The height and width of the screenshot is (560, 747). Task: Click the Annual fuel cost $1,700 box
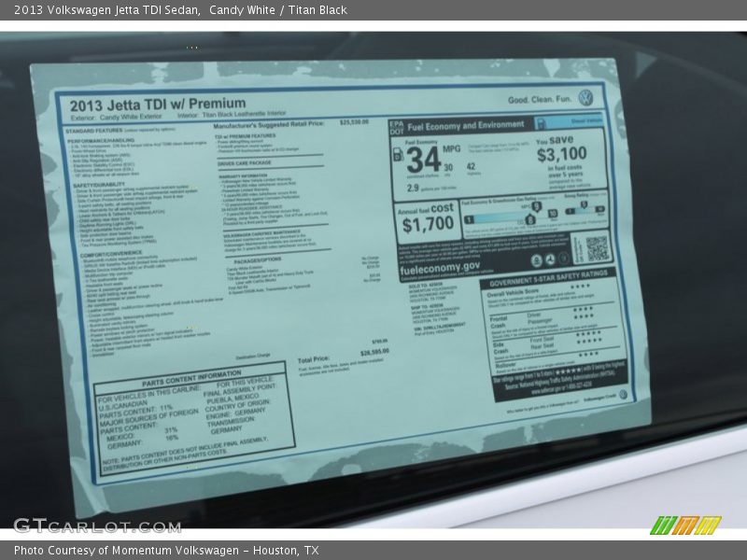[425, 217]
